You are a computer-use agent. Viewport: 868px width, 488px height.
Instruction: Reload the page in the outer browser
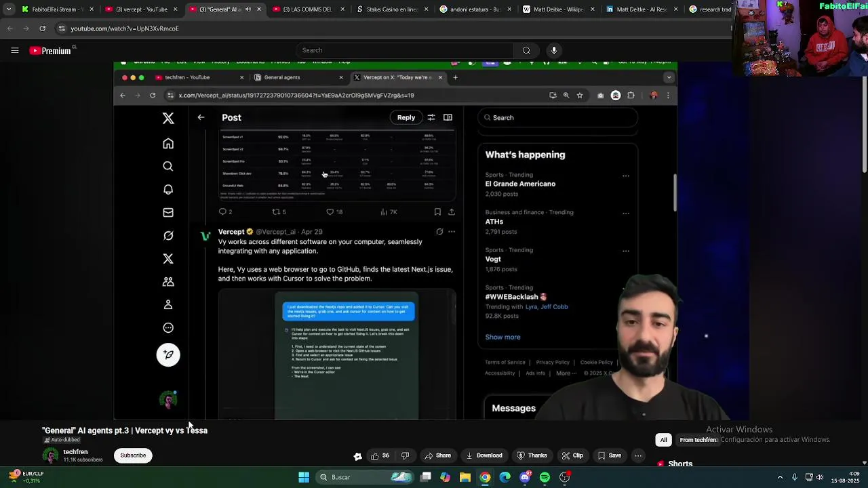42,28
